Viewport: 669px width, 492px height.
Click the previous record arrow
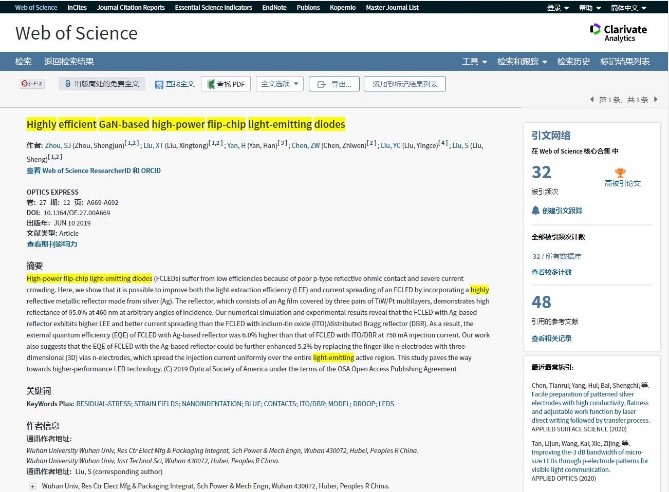tap(592, 99)
